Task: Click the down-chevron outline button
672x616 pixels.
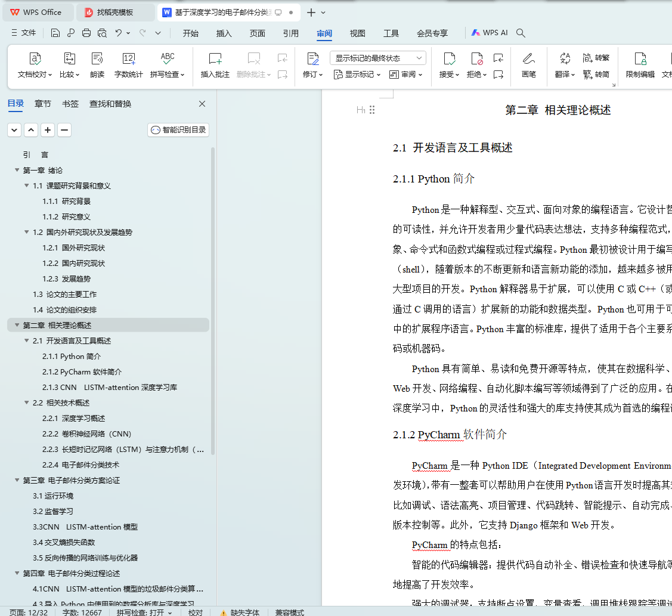Action: 14,130
